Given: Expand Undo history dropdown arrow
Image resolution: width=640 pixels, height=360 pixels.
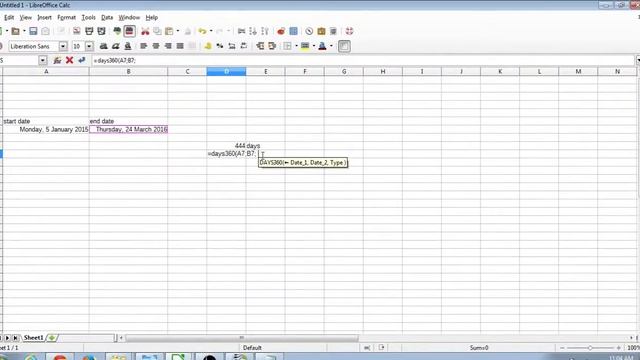Looking at the screenshot, I should pyautogui.click(x=211, y=31).
